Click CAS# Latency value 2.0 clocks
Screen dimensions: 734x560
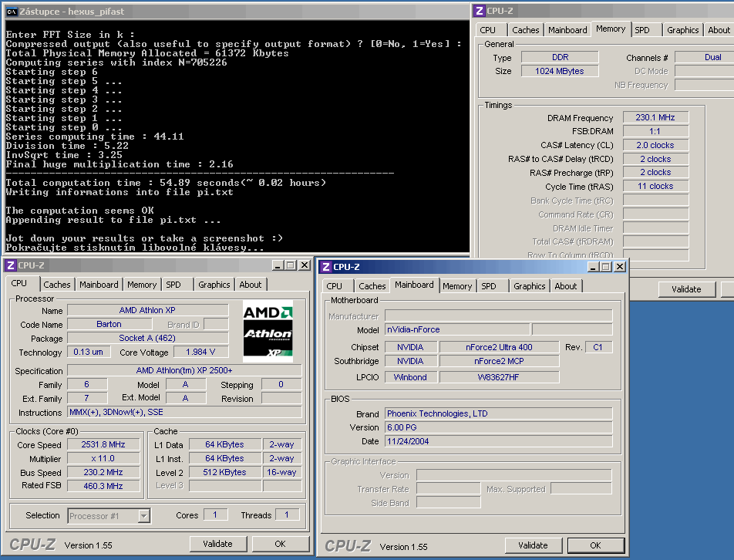tap(655, 145)
